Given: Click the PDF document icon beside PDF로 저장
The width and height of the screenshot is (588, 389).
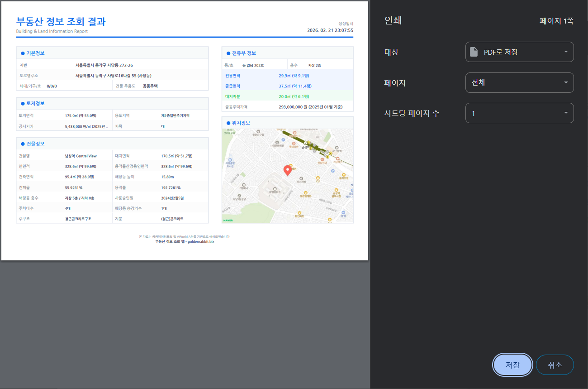Looking at the screenshot, I should (x=474, y=52).
